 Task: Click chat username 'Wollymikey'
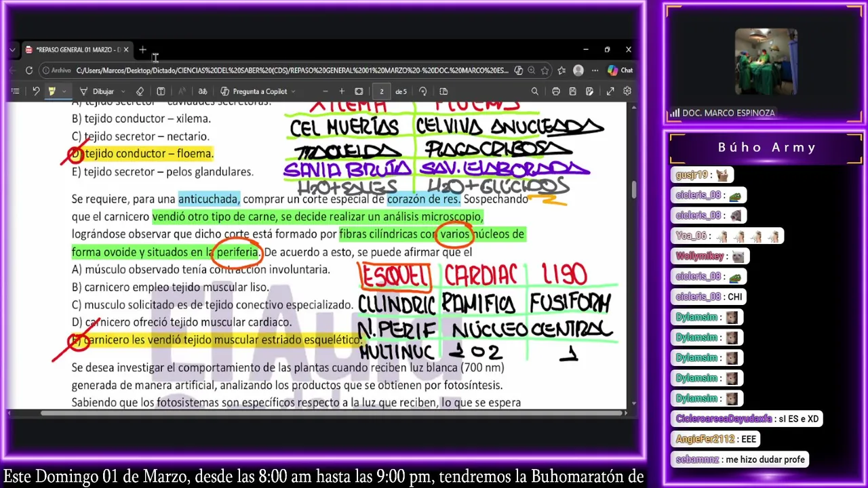coord(700,256)
